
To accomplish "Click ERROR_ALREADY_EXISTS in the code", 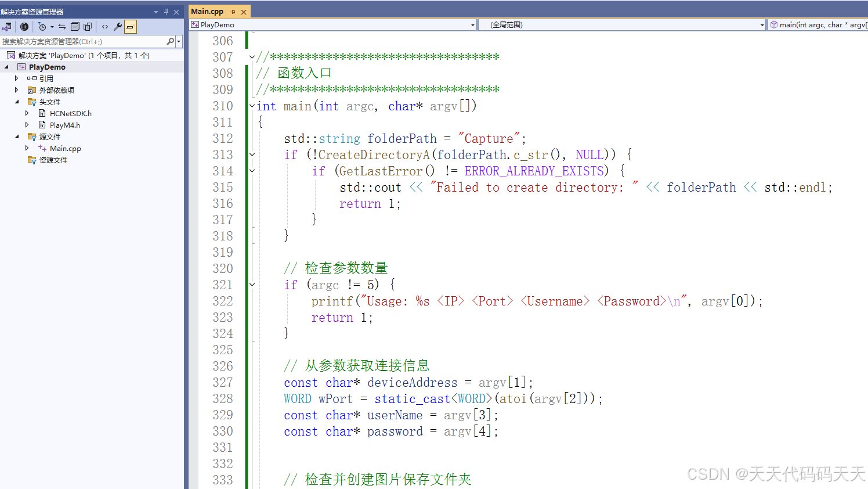I will point(534,171).
